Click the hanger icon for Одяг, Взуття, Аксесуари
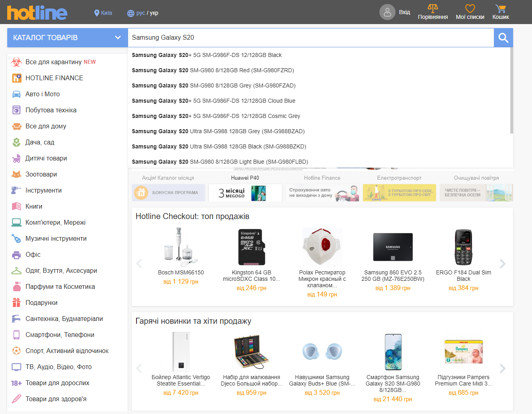The height and width of the screenshot is (414, 532). (16, 271)
